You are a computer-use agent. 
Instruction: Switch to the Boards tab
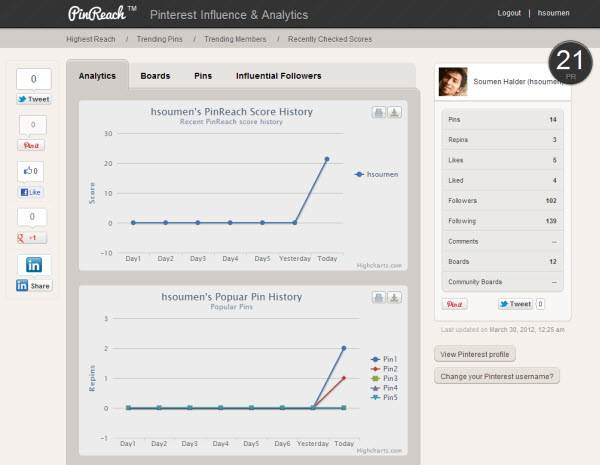(155, 76)
